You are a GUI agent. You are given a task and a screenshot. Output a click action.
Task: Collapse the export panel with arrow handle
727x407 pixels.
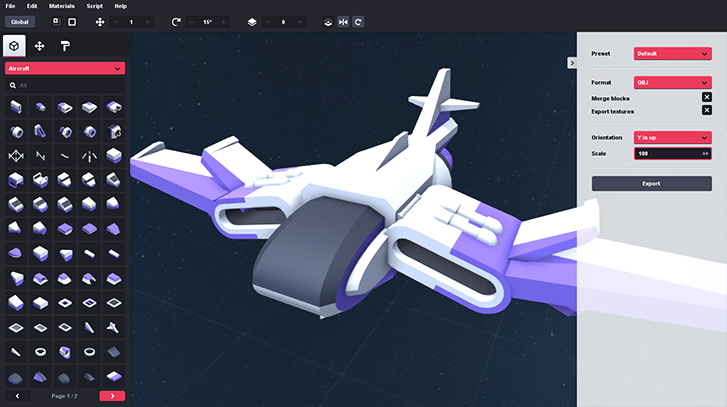tap(571, 62)
